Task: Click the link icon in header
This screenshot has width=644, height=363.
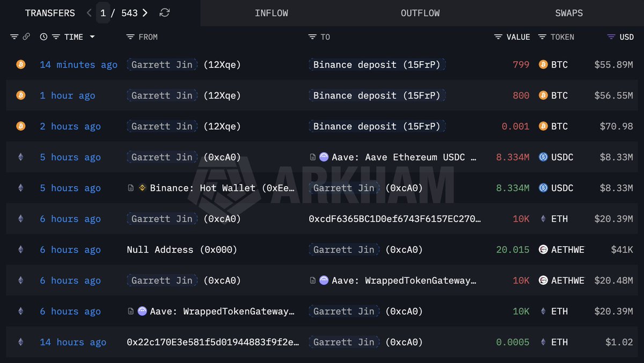Action: point(27,36)
